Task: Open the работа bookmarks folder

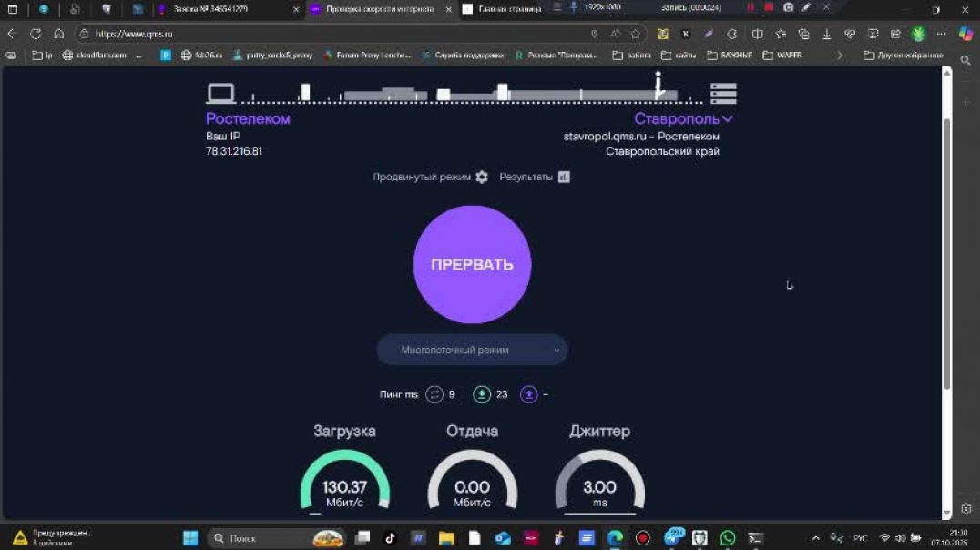Action: click(632, 56)
